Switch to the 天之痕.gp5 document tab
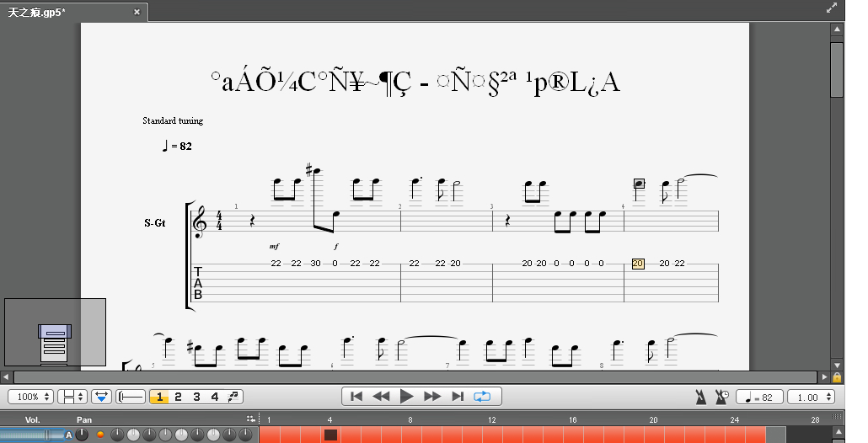This screenshot has width=868, height=443. coord(37,12)
